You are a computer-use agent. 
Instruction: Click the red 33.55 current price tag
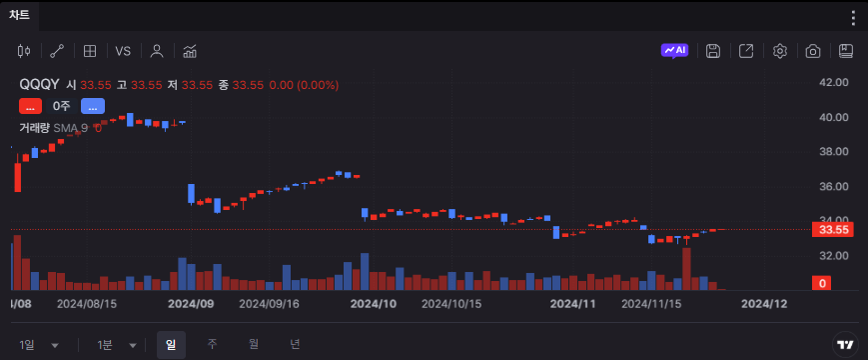click(x=833, y=229)
